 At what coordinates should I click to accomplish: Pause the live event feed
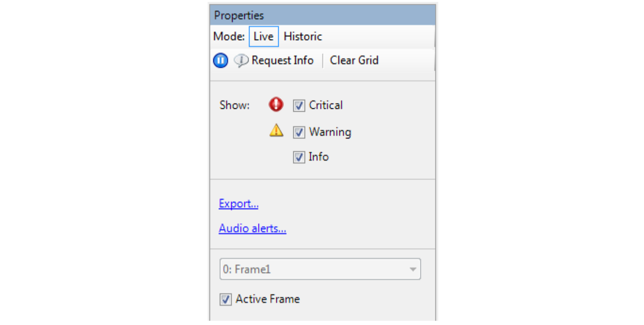click(220, 61)
